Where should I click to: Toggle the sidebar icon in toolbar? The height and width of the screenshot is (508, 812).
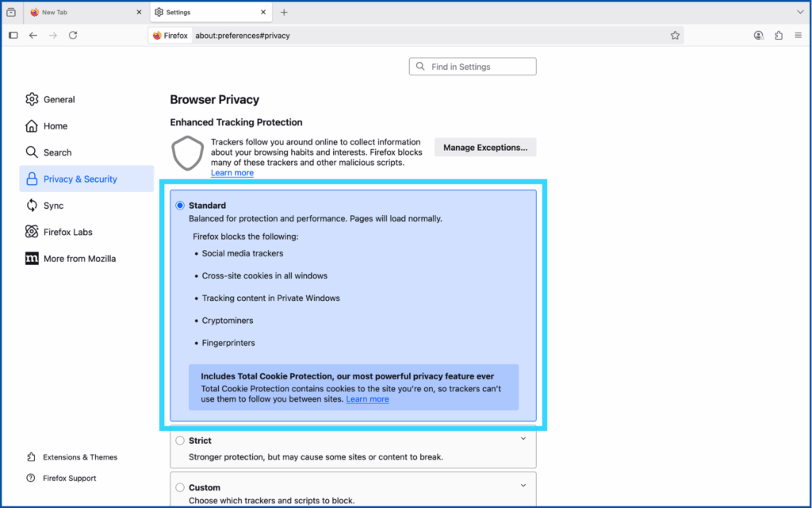[x=13, y=36]
